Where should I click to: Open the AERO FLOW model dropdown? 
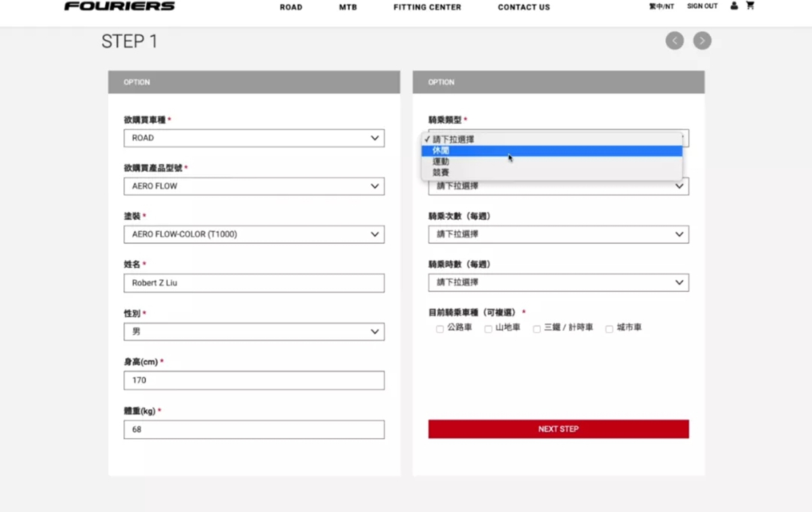(254, 186)
